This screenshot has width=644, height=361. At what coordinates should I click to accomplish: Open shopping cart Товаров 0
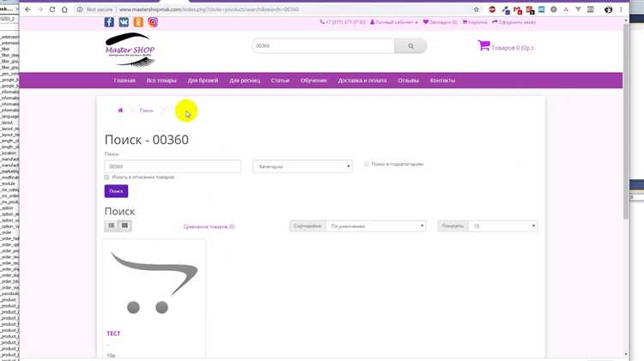[506, 47]
